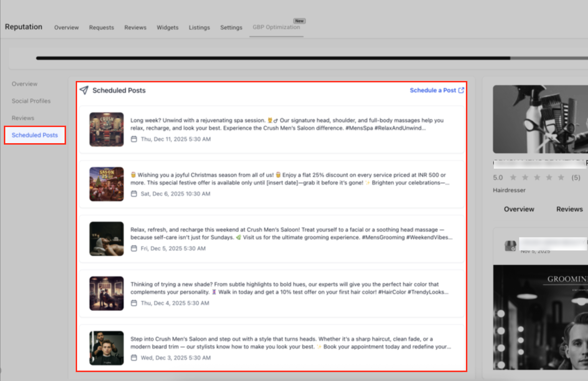Screen dimensions: 588x381
Task: Select the Overview tab in business preview
Action: pos(519,209)
